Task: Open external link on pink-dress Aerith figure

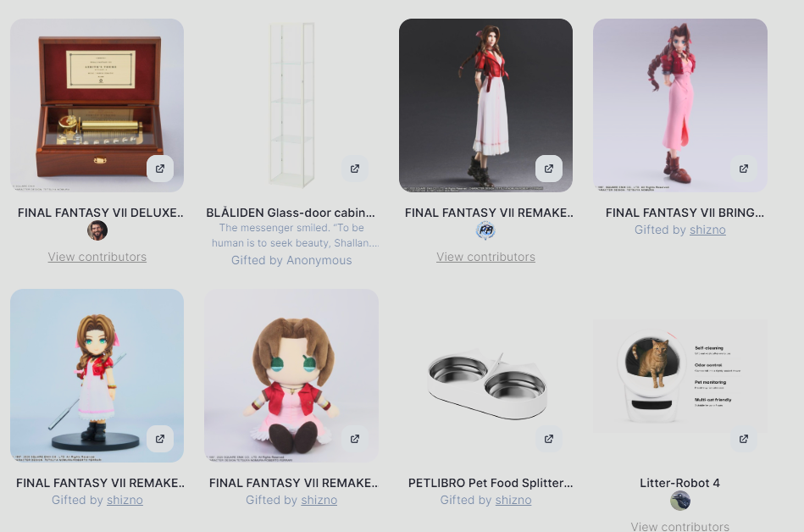Action: [x=744, y=169]
